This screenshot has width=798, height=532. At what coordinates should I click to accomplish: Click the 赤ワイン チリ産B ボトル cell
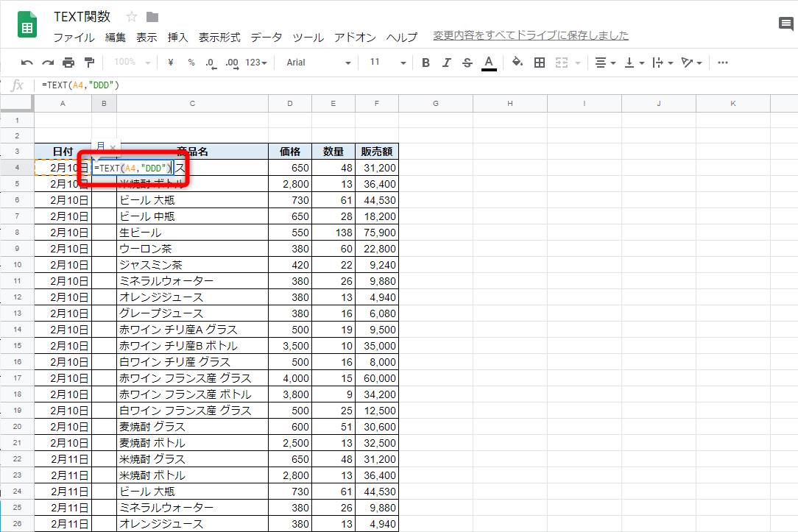point(192,346)
